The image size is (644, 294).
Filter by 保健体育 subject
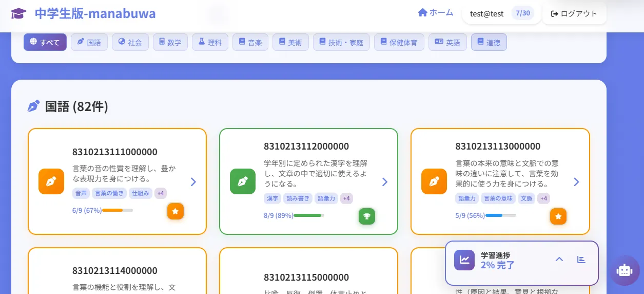(x=399, y=42)
